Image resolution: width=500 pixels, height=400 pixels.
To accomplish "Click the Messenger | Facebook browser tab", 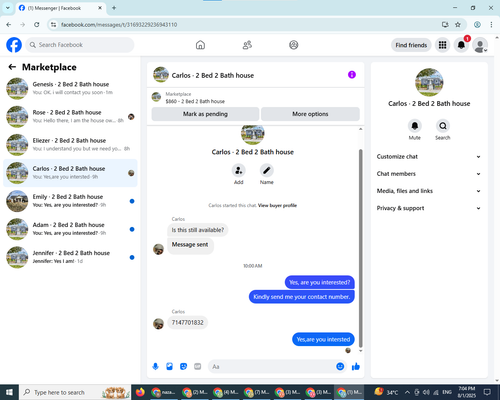I will coord(61,8).
